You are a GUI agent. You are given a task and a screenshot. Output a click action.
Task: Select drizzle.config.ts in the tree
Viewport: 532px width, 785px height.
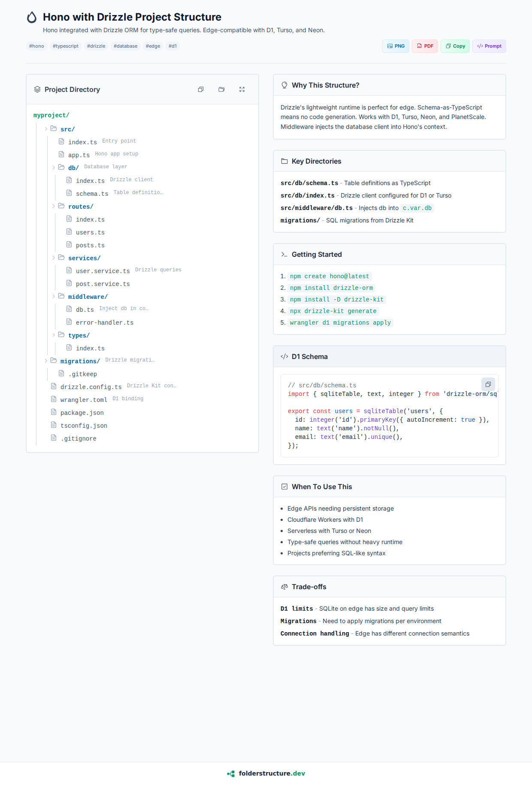click(x=91, y=387)
